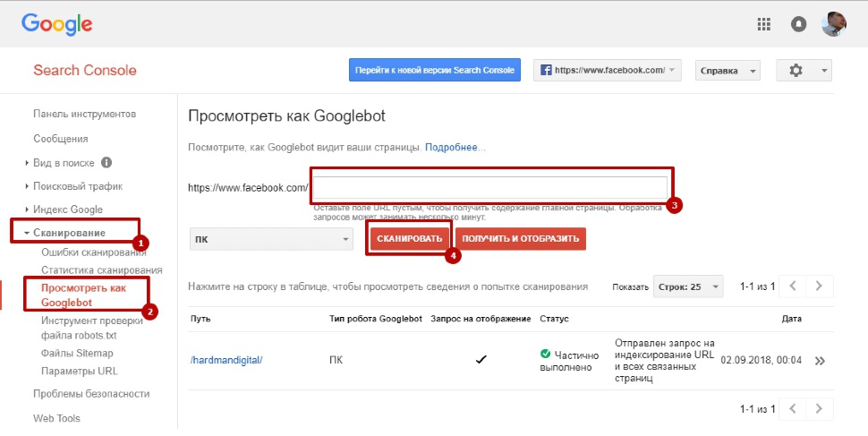Open Web Tools in the sidebar
868x436 pixels.
pyautogui.click(x=56, y=418)
